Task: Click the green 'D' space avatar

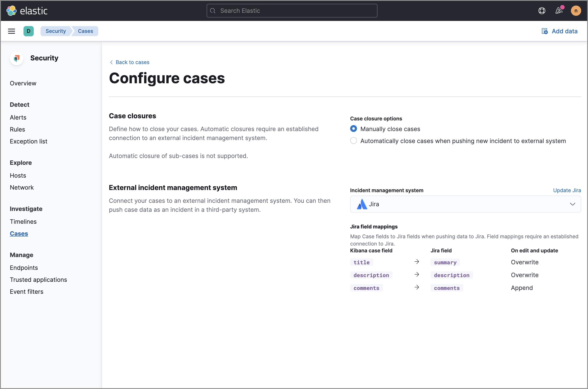Action: [x=29, y=31]
